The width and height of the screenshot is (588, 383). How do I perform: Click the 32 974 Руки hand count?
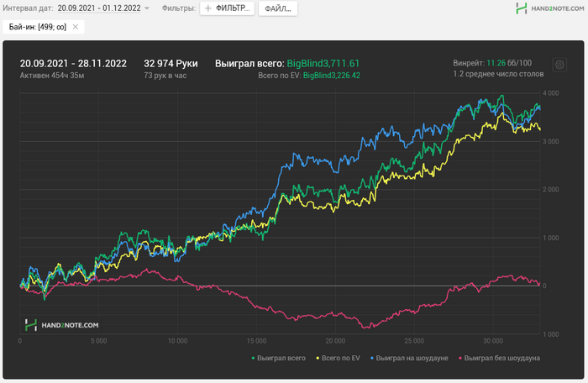coord(171,63)
